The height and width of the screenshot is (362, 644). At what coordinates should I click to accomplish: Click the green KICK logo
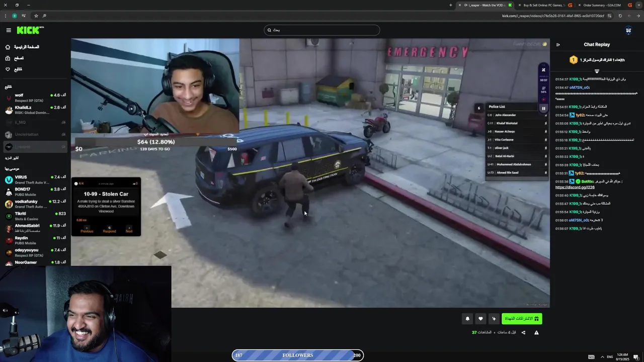point(30,30)
